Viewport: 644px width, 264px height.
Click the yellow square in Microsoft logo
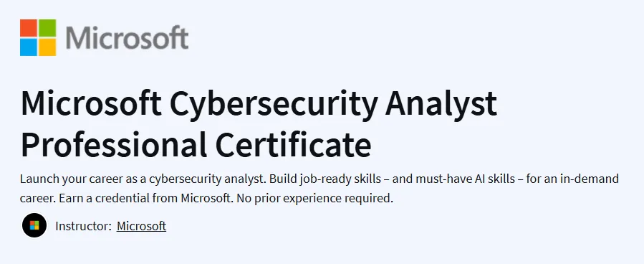pyautogui.click(x=47, y=47)
